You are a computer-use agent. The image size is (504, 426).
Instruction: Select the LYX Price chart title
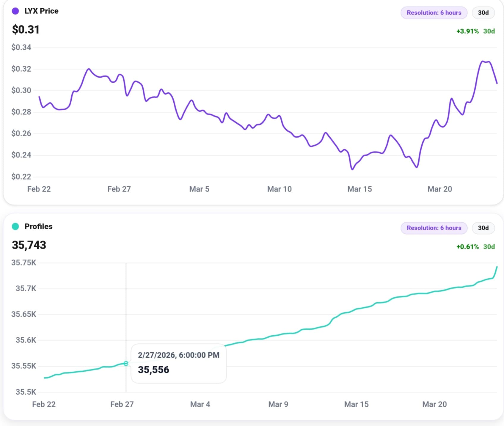(41, 11)
